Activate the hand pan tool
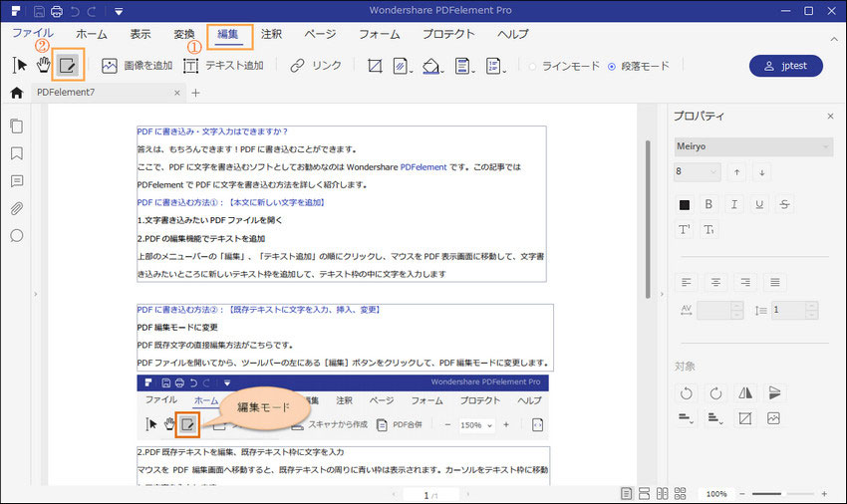Image resolution: width=847 pixels, height=504 pixels. pos(43,66)
